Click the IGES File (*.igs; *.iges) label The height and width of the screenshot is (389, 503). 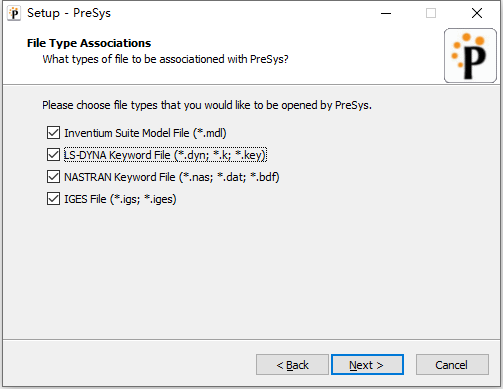pos(120,199)
